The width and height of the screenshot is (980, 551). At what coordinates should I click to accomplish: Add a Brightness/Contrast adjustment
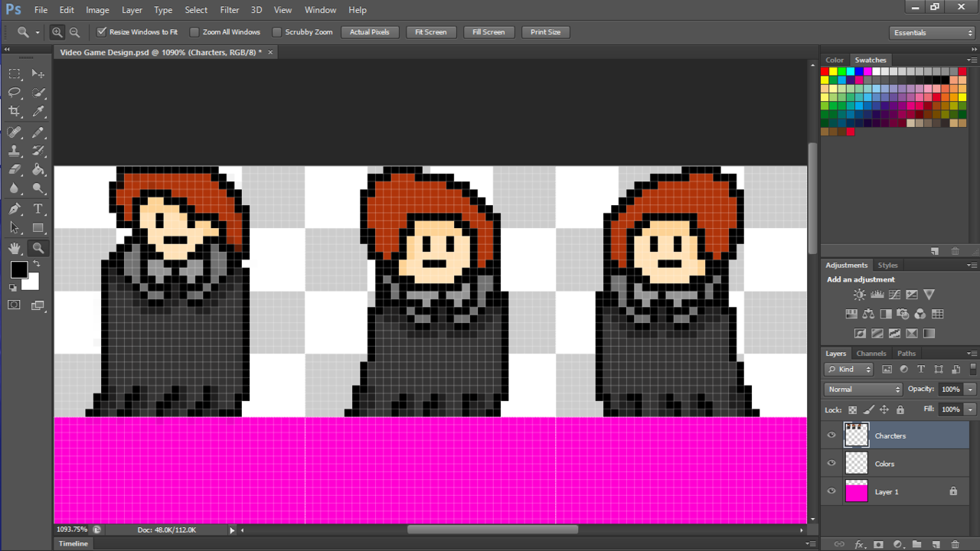click(860, 295)
